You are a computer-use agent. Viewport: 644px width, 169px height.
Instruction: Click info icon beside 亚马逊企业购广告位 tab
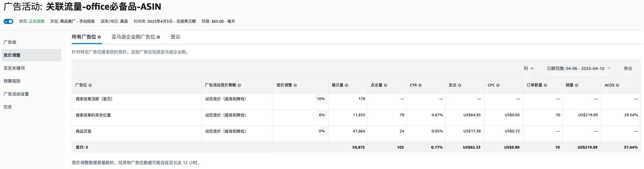(158, 37)
